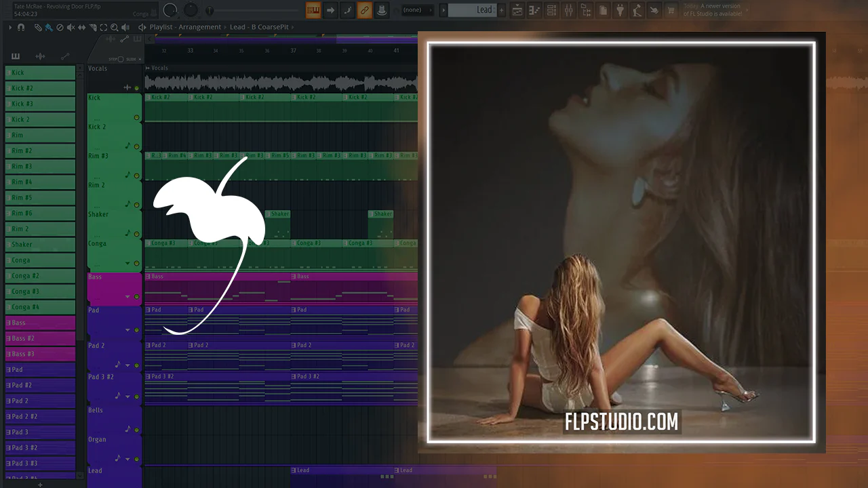Select the Slice tool
Image resolution: width=868 pixels, height=488 pixels.
tap(92, 27)
